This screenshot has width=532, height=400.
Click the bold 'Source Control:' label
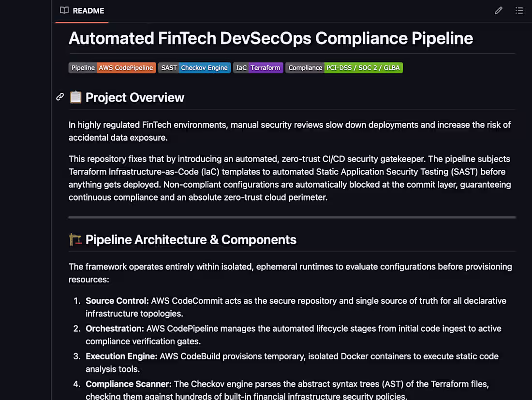point(117,301)
